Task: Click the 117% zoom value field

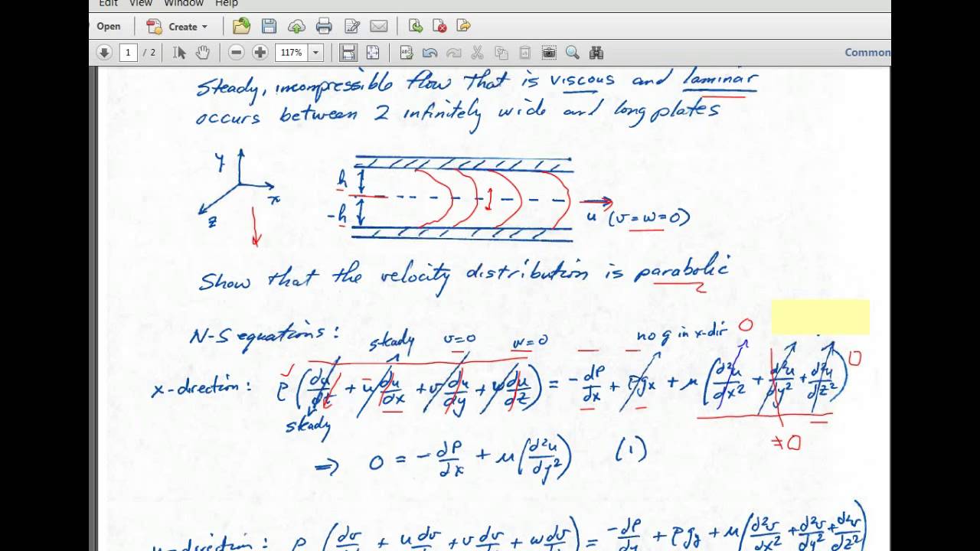Action: 292,53
